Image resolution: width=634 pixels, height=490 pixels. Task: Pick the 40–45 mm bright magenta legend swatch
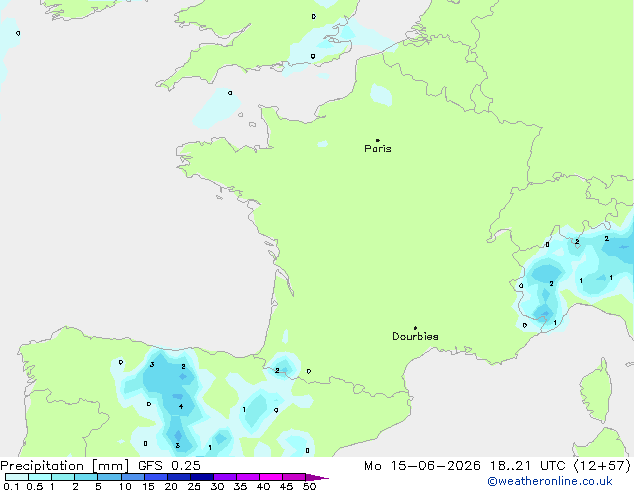(x=271, y=477)
